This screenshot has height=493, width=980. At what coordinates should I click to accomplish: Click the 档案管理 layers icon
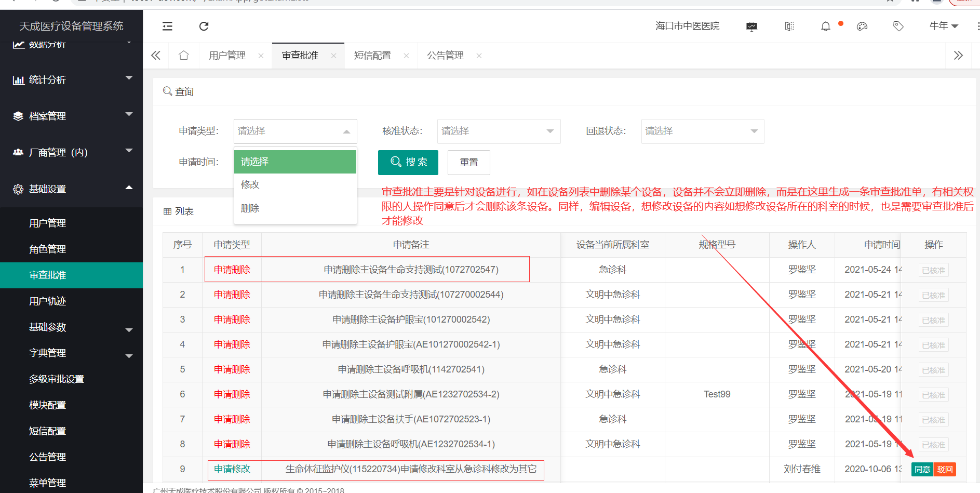pyautogui.click(x=18, y=116)
